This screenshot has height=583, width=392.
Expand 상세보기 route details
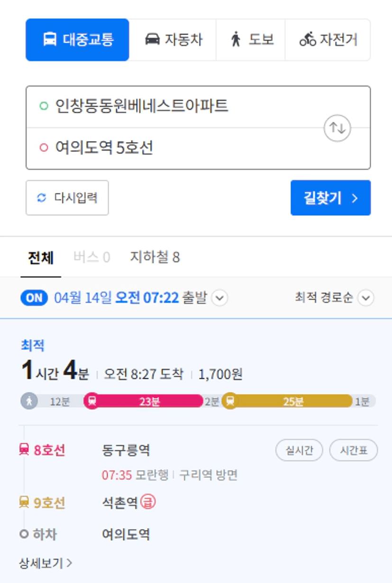pyautogui.click(x=46, y=563)
